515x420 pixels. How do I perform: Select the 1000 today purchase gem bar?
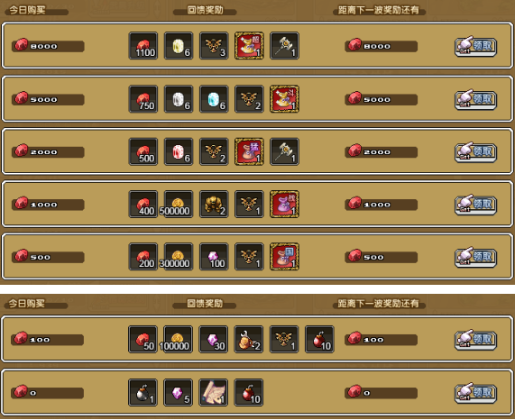[x=48, y=204]
